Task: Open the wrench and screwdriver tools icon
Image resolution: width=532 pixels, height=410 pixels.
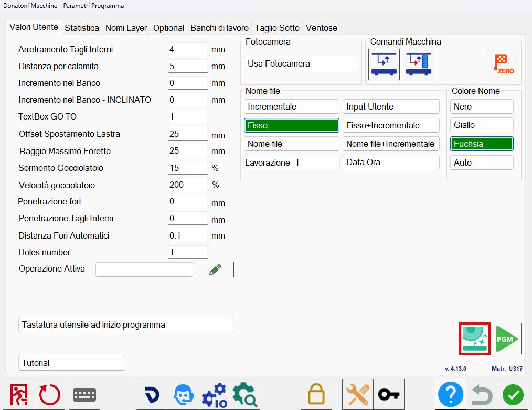Action: tap(358, 394)
